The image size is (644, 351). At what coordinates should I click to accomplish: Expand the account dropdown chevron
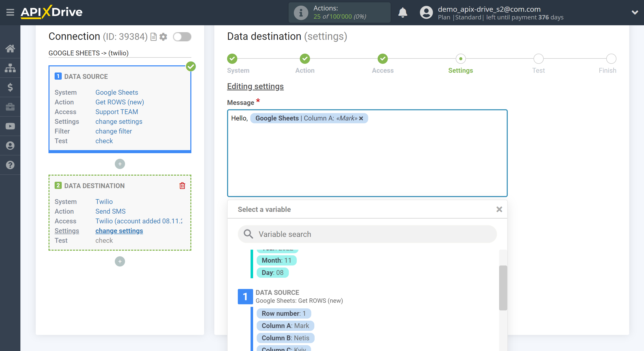635,12
